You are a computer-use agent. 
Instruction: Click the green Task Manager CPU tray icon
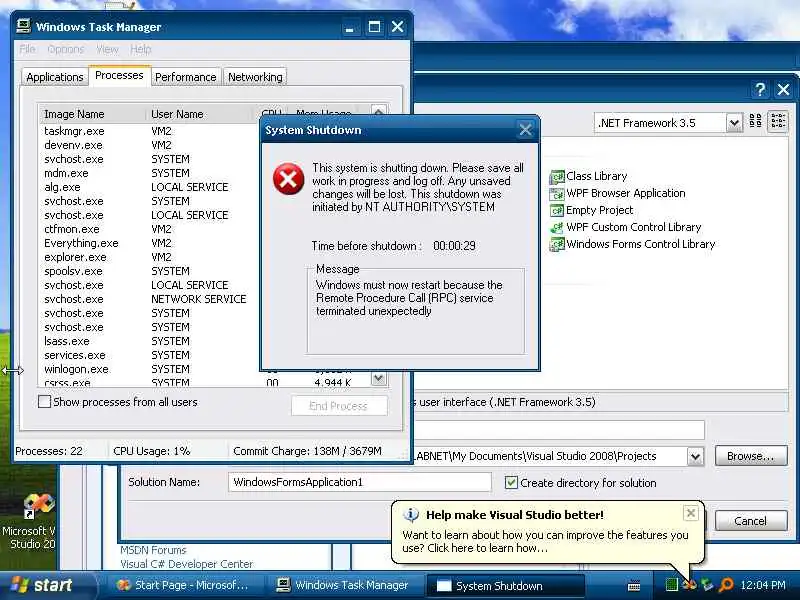click(x=672, y=585)
